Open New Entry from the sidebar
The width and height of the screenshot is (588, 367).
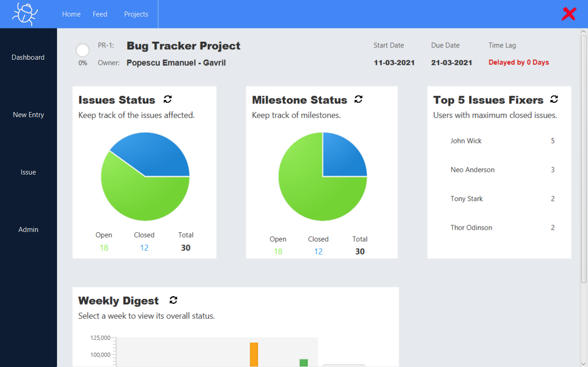[x=28, y=115]
